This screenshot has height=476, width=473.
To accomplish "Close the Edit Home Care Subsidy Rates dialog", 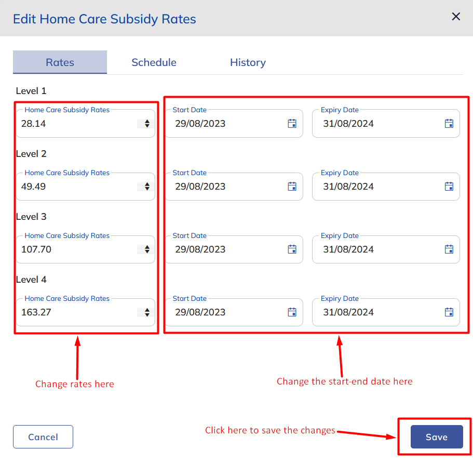I will (456, 17).
